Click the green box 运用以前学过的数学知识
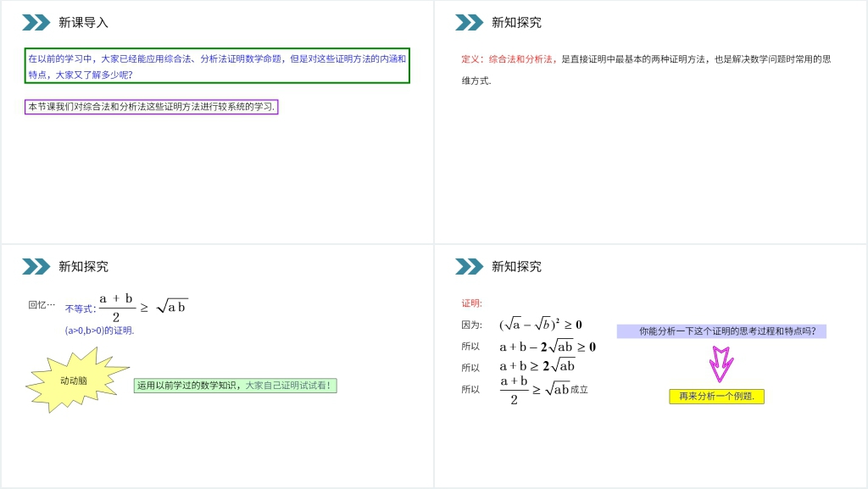 [x=236, y=386]
